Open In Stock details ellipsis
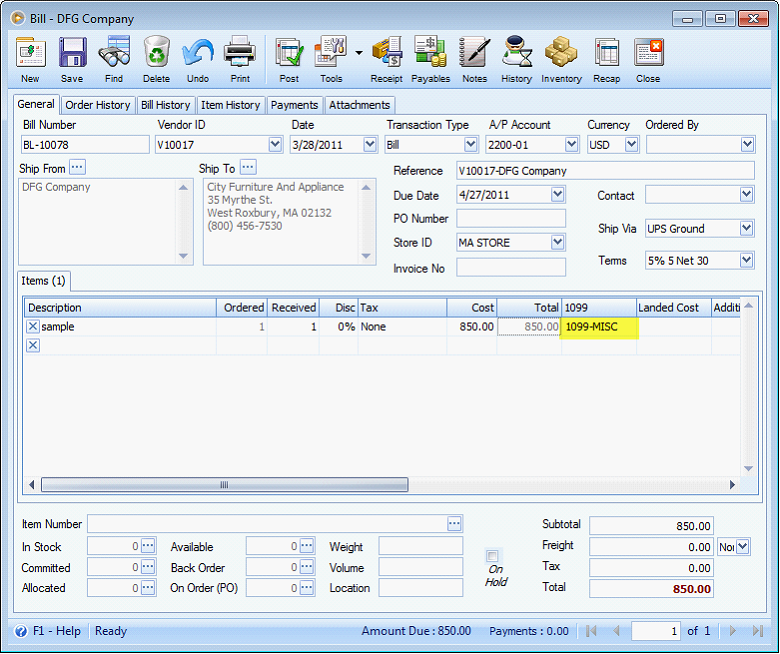This screenshot has height=654, width=780. pos(148,546)
